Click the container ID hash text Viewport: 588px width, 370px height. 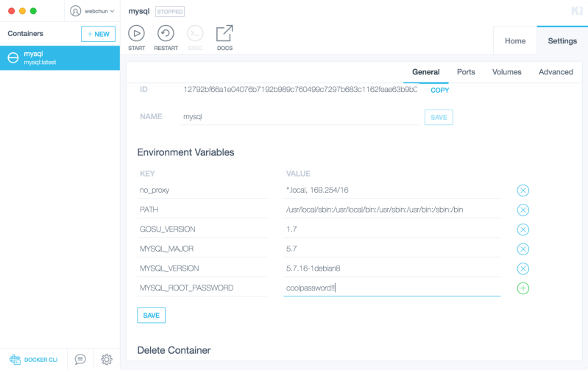tap(300, 89)
